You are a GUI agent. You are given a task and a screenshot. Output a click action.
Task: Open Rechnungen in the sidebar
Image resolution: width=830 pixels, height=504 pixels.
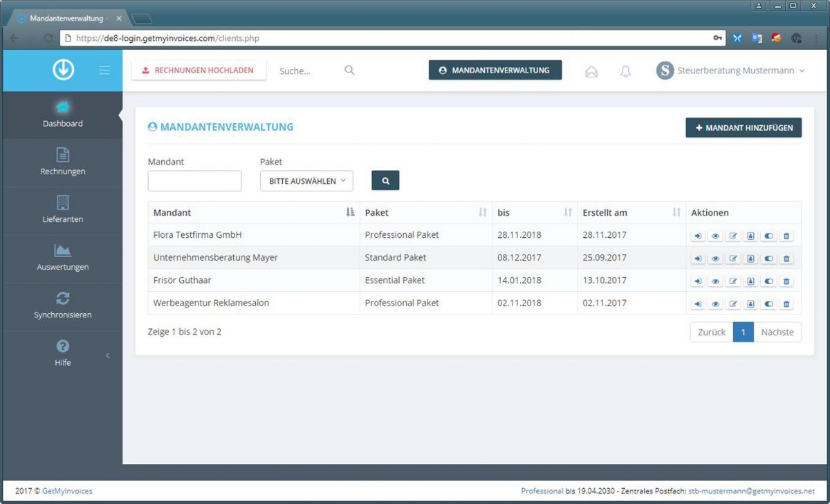pos(62,162)
